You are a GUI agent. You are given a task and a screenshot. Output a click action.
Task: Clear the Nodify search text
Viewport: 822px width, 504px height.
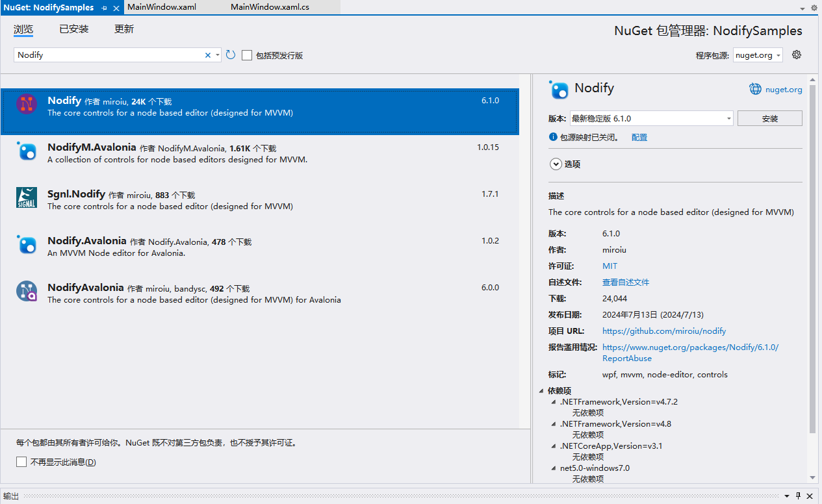click(207, 55)
